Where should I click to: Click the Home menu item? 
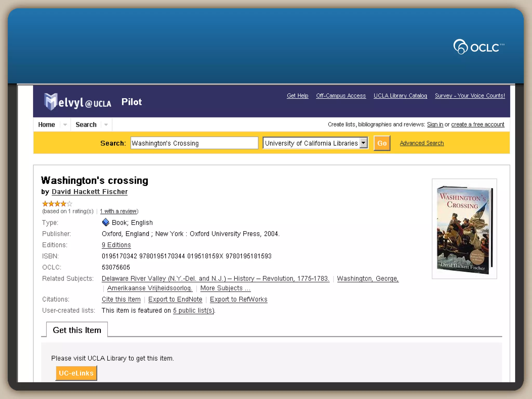[x=46, y=125]
